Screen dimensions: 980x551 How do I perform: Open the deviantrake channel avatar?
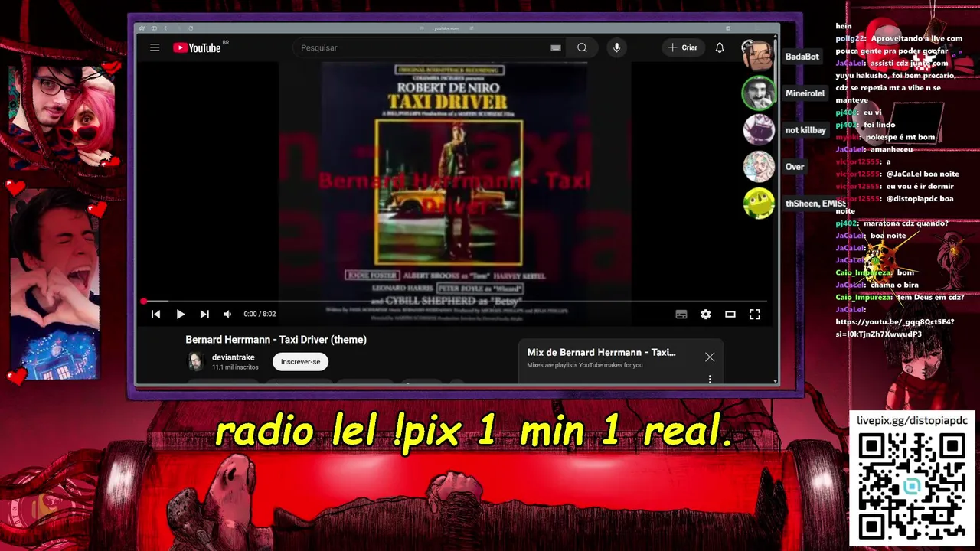196,361
